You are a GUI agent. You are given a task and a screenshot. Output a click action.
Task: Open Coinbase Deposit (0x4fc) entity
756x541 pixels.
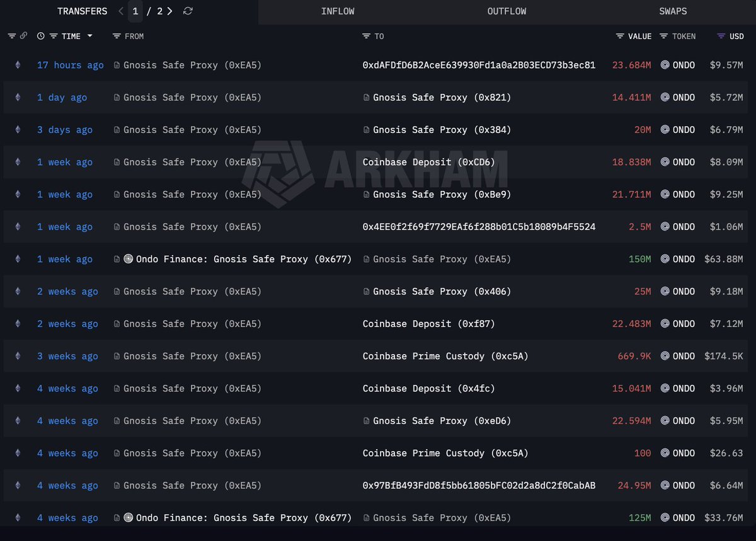(429, 389)
